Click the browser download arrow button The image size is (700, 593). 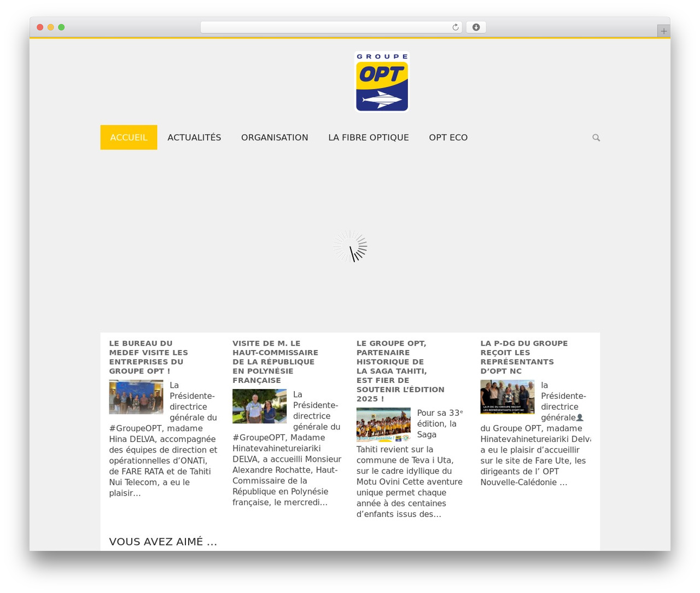click(476, 27)
